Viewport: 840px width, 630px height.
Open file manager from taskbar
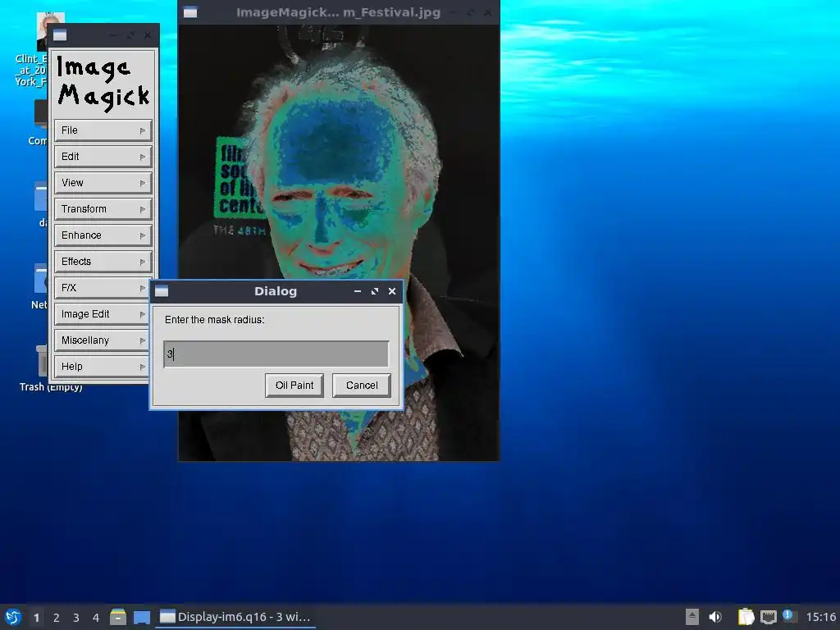118,617
